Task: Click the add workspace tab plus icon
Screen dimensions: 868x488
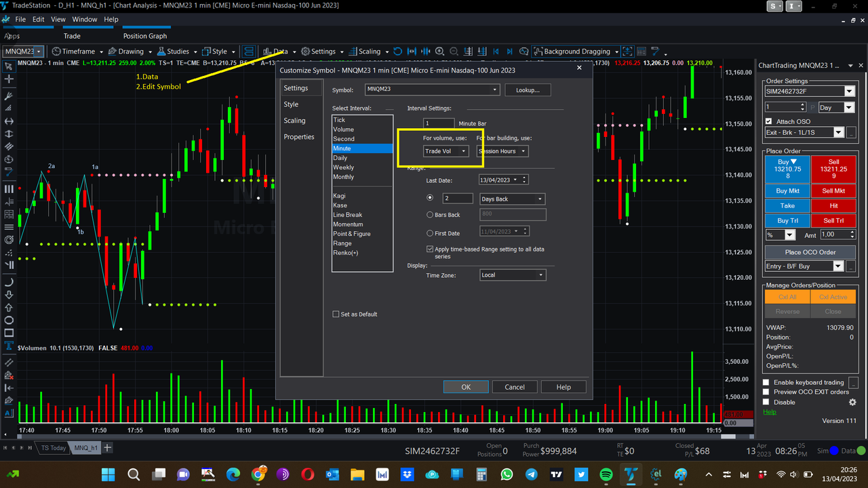Action: pos(107,447)
